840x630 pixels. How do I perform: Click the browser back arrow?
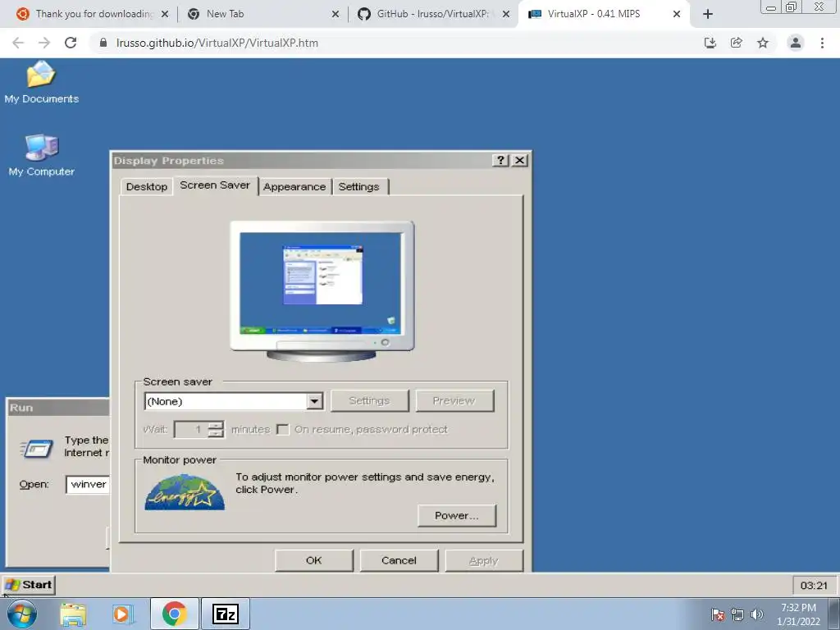[x=18, y=43]
